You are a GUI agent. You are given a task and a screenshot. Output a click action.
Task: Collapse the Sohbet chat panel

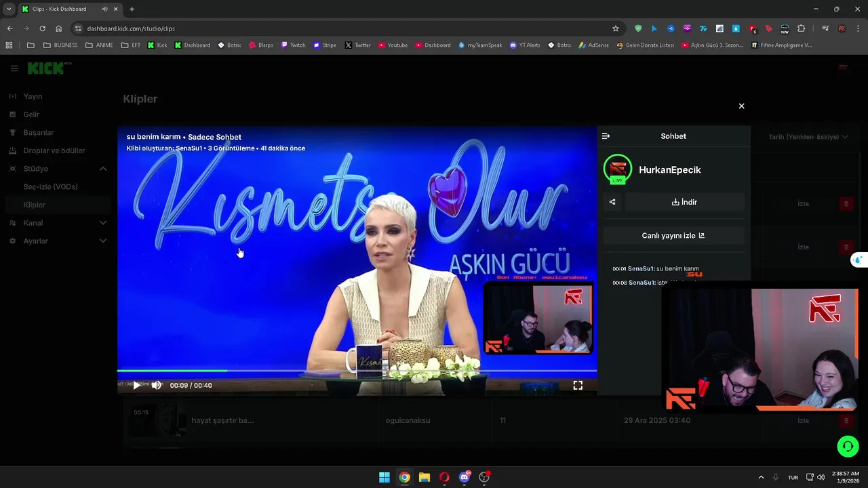[606, 136]
